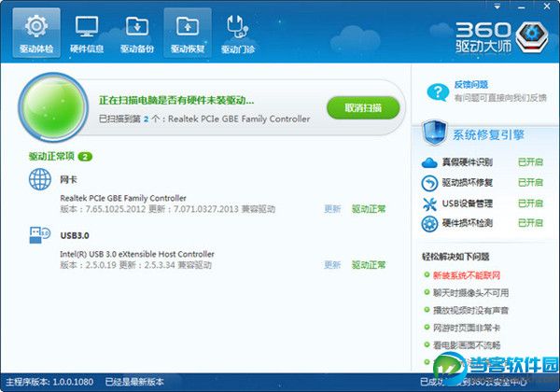This screenshot has height=392, width=560.
Task: Toggle 已开启 for 真假硬件识别
Action: click(x=530, y=162)
